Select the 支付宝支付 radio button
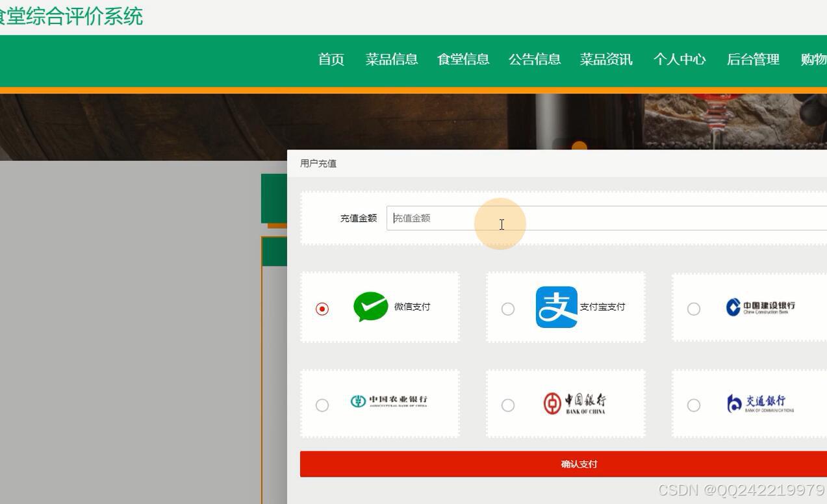The width and height of the screenshot is (827, 504). [508, 309]
